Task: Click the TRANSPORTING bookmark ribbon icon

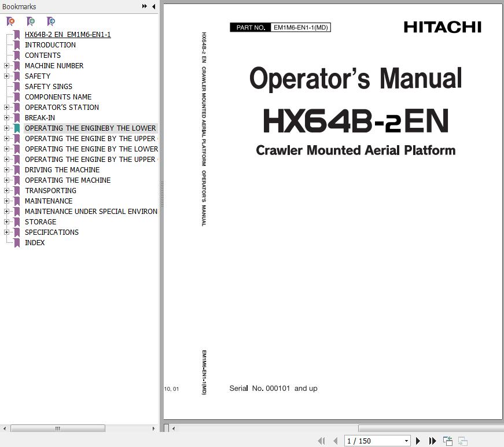Action: [17, 190]
